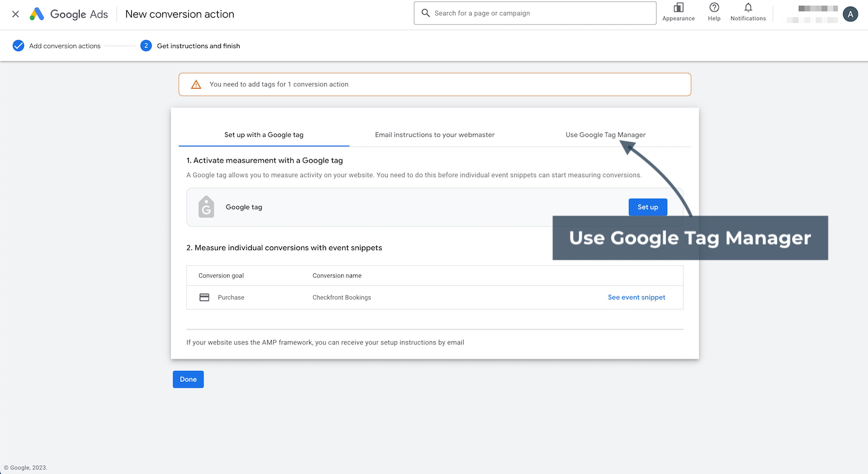Click the Done button
This screenshot has height=474, width=868.
point(188,379)
